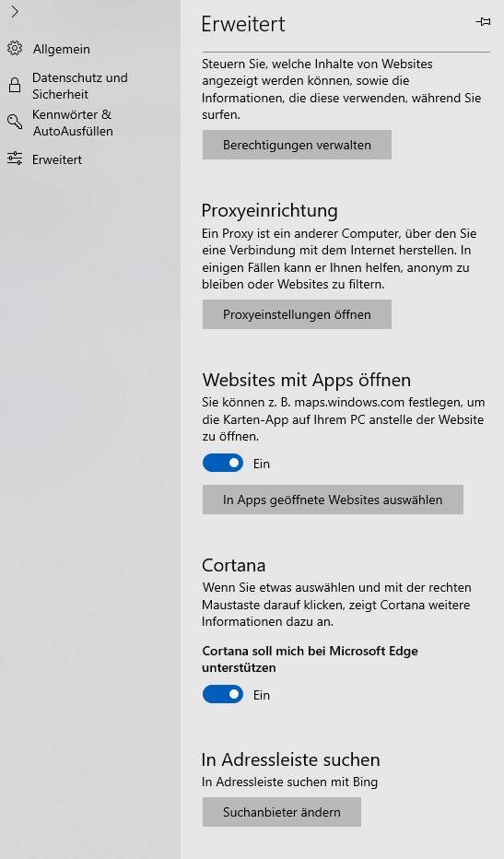Turn off Cortana support in Microsoft Edge
The image size is (504, 859).
point(222,694)
